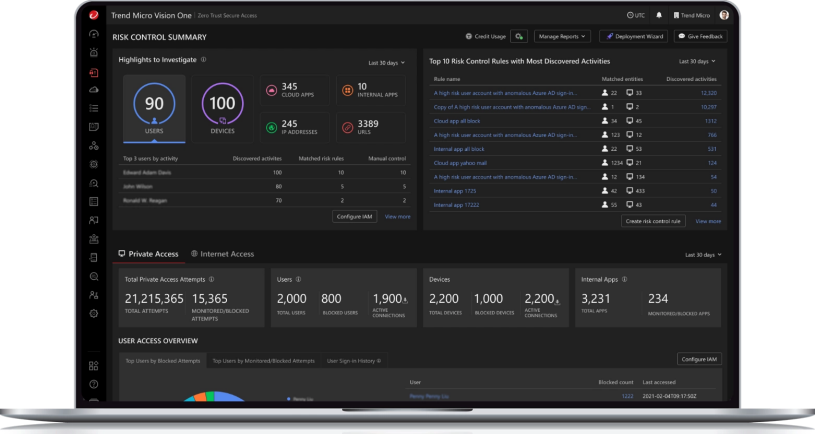Viewport: 816px width, 434px height.
Task: Click info icon beside Total Private Access Attempts
Action: [211, 279]
